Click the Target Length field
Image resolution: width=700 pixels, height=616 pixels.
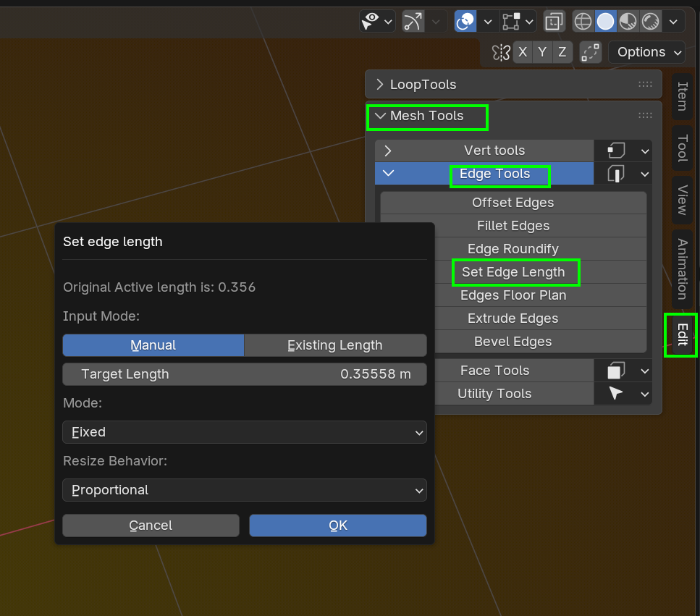pos(244,374)
